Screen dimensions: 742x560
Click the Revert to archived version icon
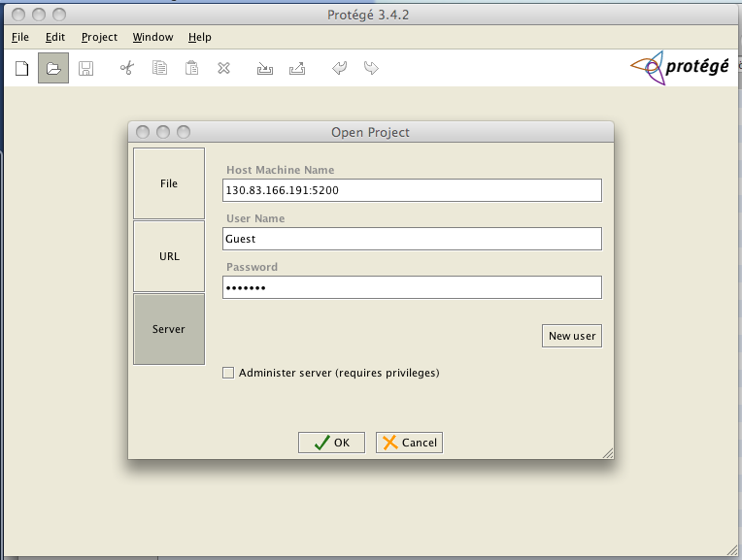(297, 68)
